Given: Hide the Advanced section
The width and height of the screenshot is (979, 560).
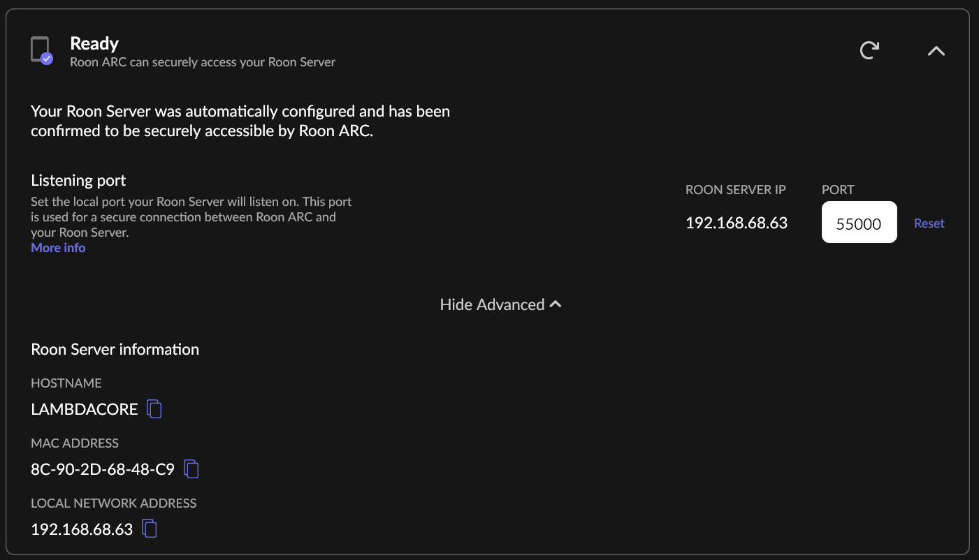Looking at the screenshot, I should [500, 304].
